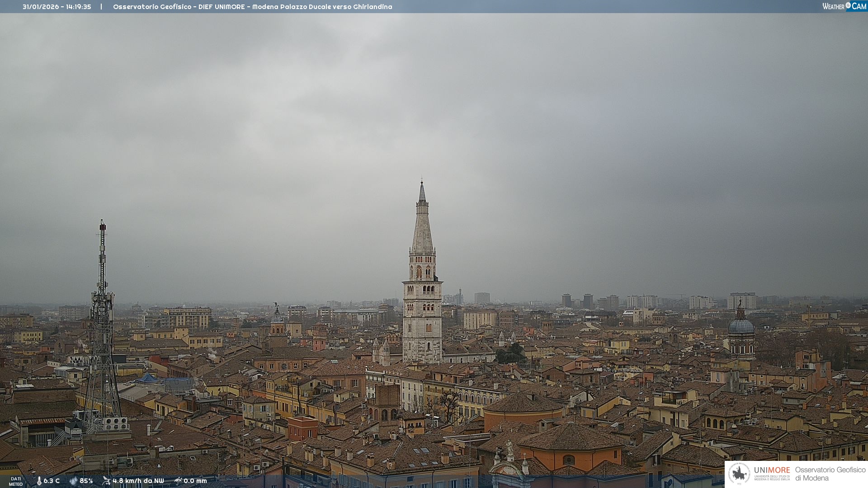Click the humidity water drops icon
This screenshot has height=488, width=868.
pos(73,481)
